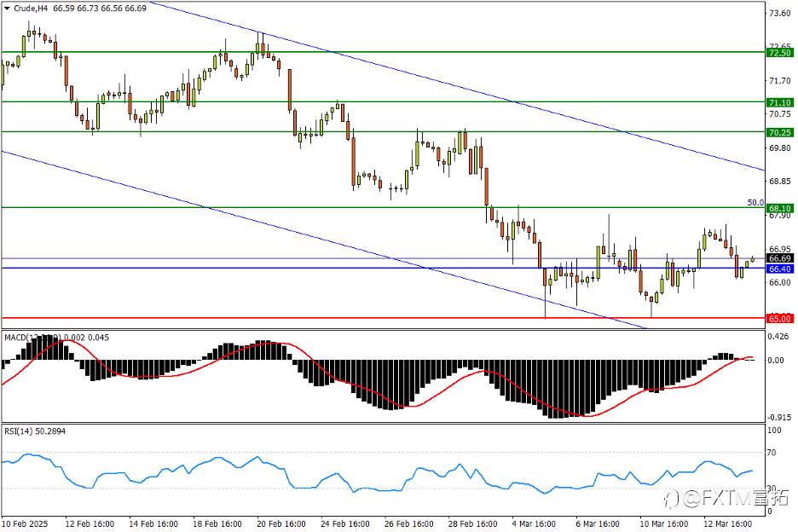Select the red MACD signal line

point(377,378)
